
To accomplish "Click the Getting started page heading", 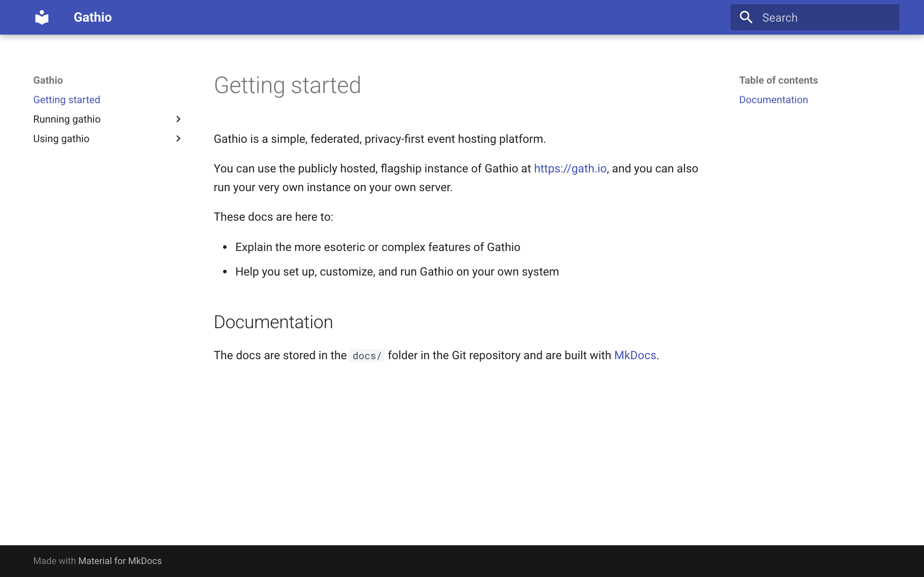I will [x=287, y=85].
